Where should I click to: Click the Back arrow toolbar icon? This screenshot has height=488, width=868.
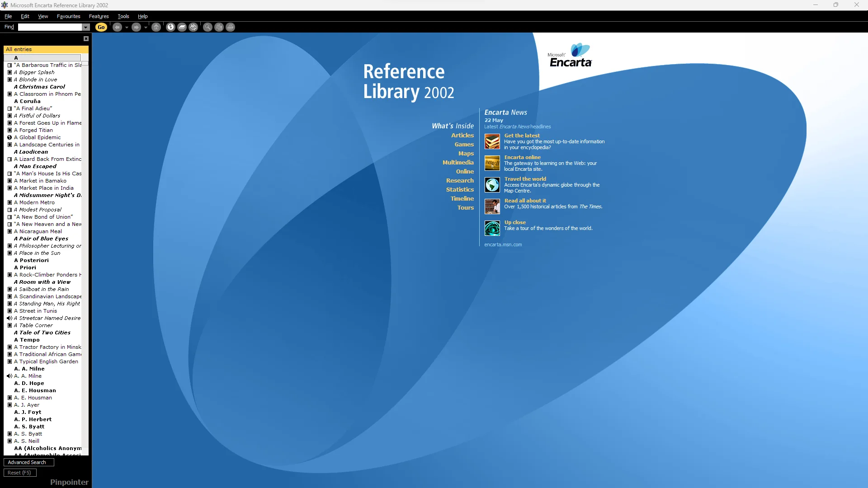(x=117, y=27)
